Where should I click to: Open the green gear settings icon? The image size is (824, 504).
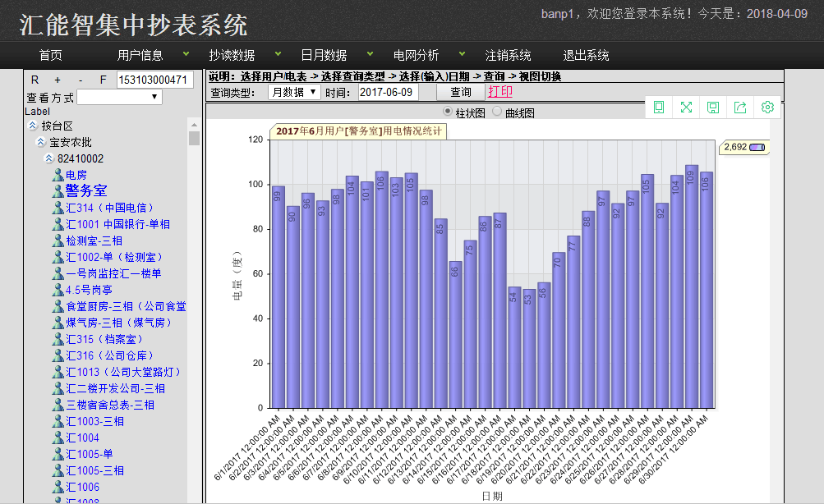pos(767,108)
